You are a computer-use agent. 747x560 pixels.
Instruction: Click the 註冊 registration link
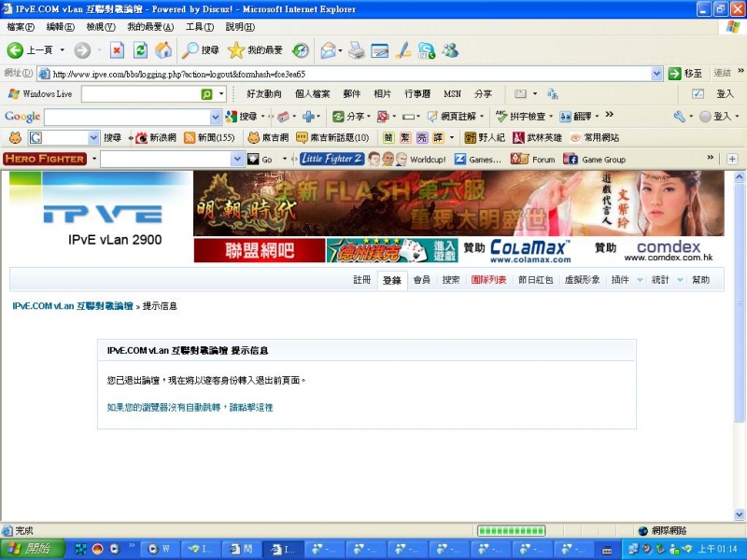tap(360, 279)
